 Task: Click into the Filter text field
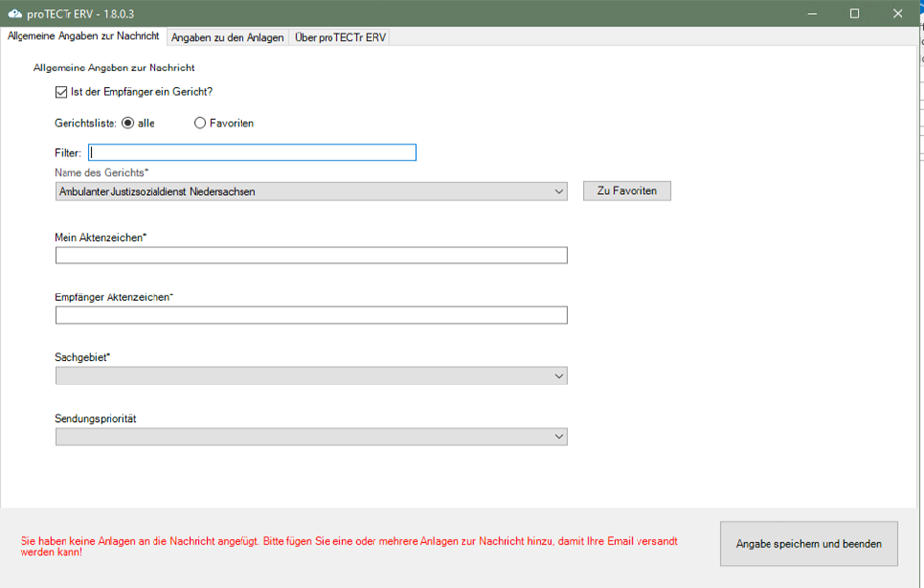point(251,153)
